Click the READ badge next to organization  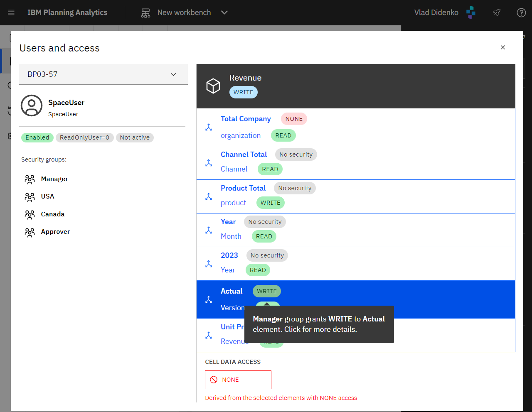(x=283, y=135)
